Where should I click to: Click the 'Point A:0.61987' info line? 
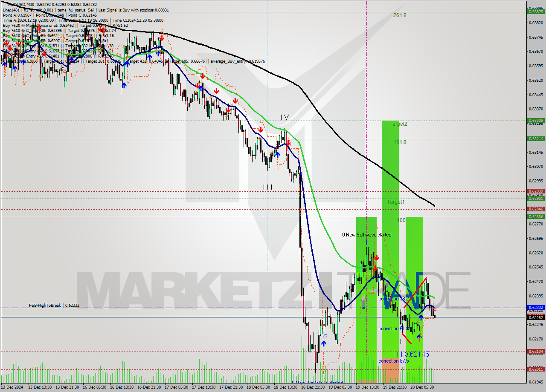[x=17, y=15]
